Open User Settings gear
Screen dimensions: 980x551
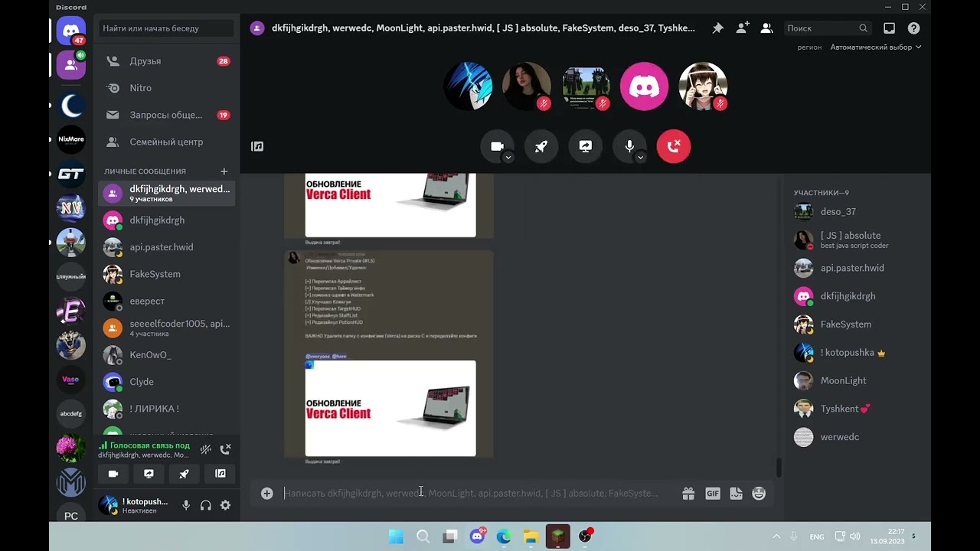coord(225,505)
